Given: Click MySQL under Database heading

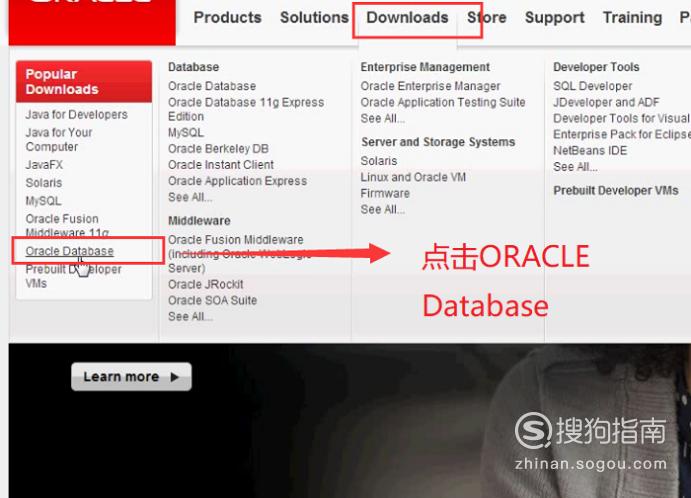Looking at the screenshot, I should tap(186, 133).
